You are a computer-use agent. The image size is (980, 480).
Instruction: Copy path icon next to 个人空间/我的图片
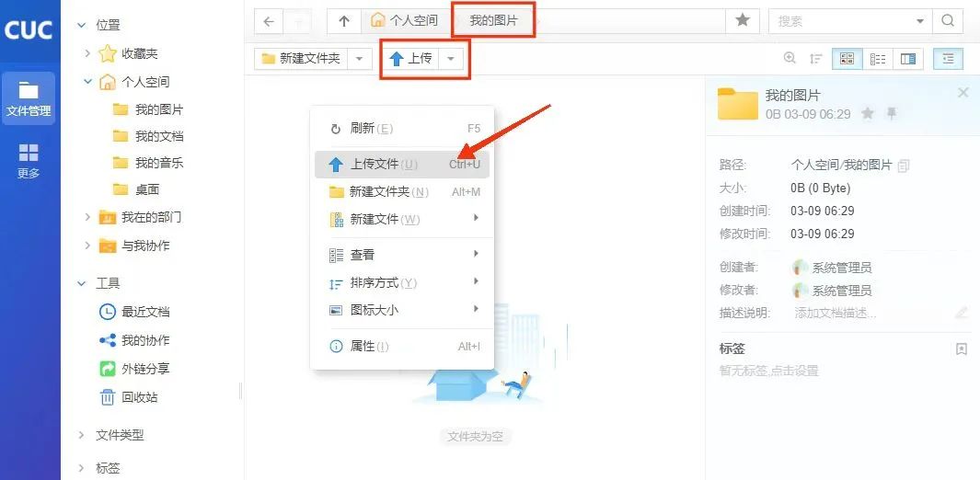[x=904, y=166]
